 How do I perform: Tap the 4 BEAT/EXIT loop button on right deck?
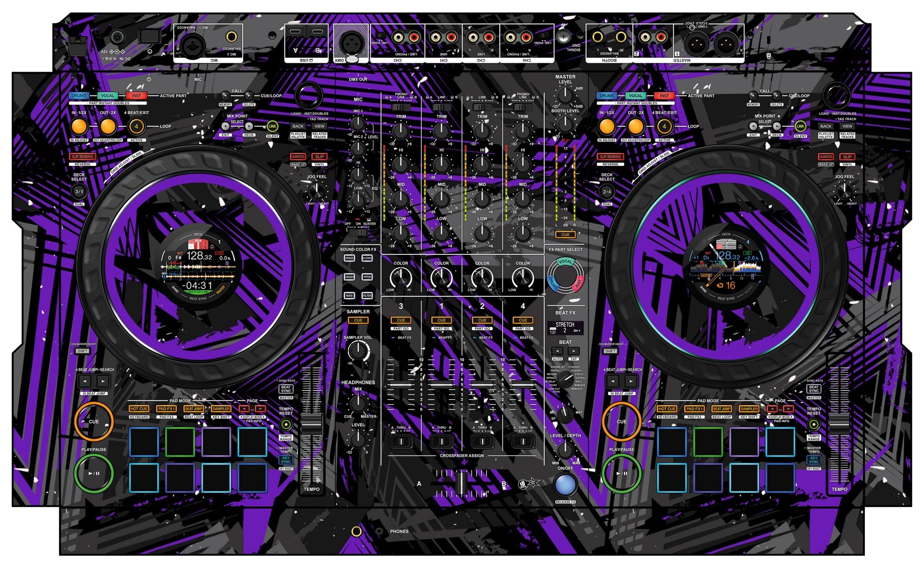664,127
